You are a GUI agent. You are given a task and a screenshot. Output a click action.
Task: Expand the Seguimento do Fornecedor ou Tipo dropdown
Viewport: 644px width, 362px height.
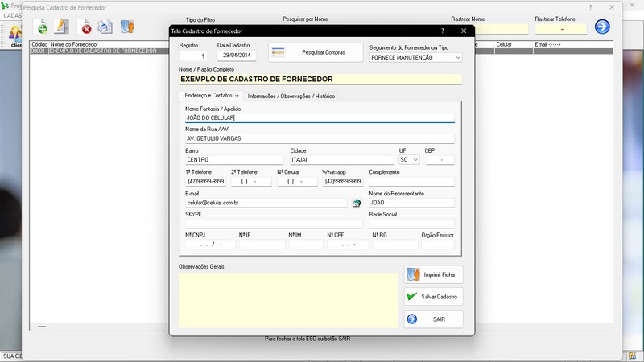(x=458, y=57)
